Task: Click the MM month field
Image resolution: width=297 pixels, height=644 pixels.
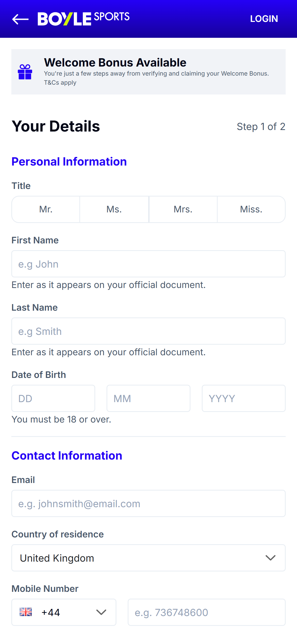Action: [x=148, y=398]
